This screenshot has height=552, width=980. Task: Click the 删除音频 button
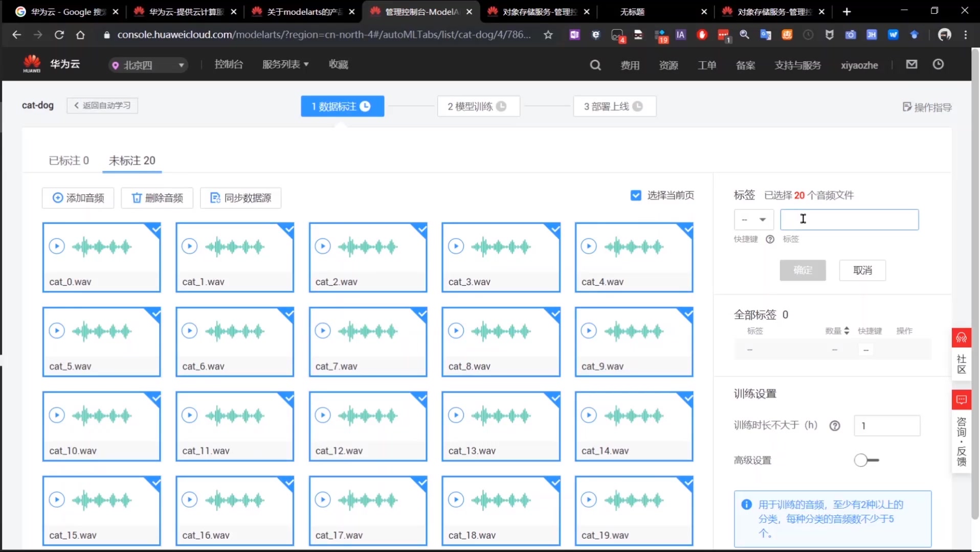(157, 198)
